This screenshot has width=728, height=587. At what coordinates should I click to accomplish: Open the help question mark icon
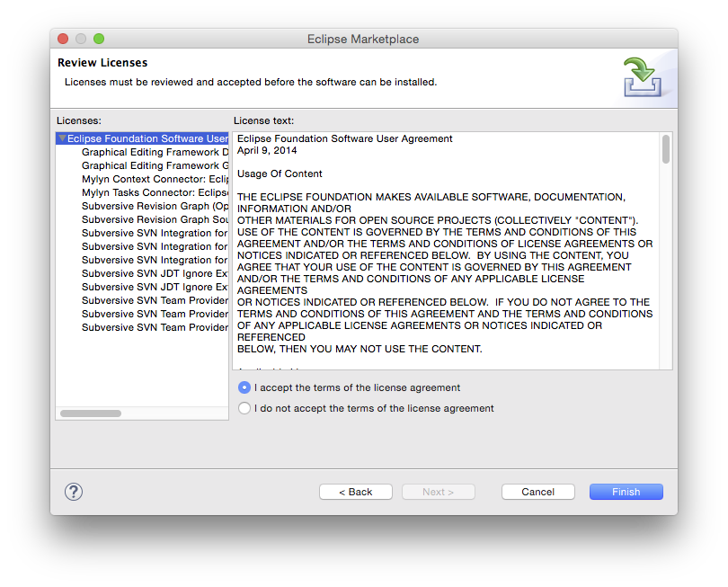click(74, 492)
